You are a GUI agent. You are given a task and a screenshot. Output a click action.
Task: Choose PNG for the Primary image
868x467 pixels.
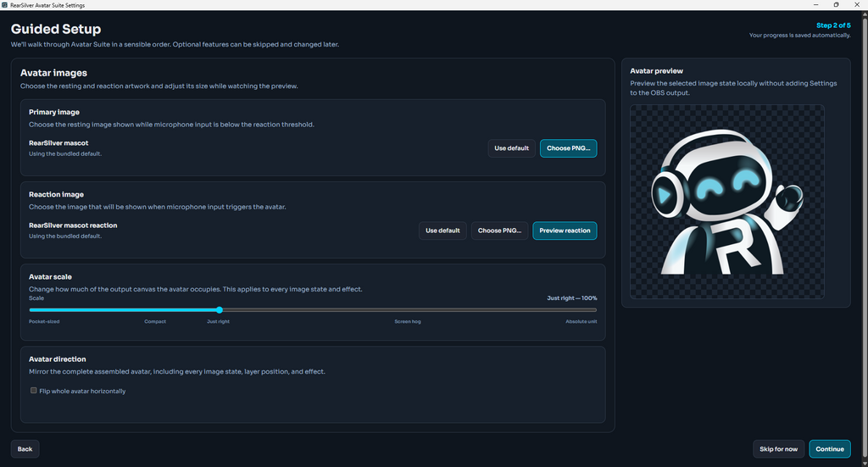(569, 148)
